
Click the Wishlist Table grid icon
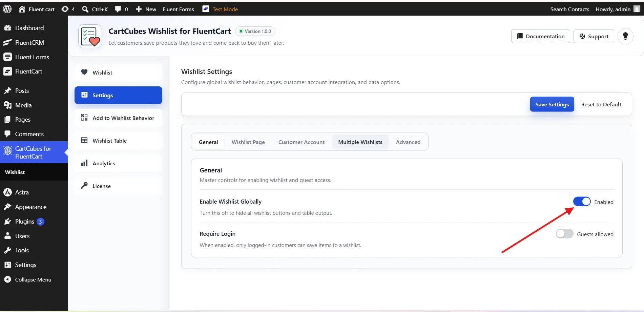[x=84, y=140]
